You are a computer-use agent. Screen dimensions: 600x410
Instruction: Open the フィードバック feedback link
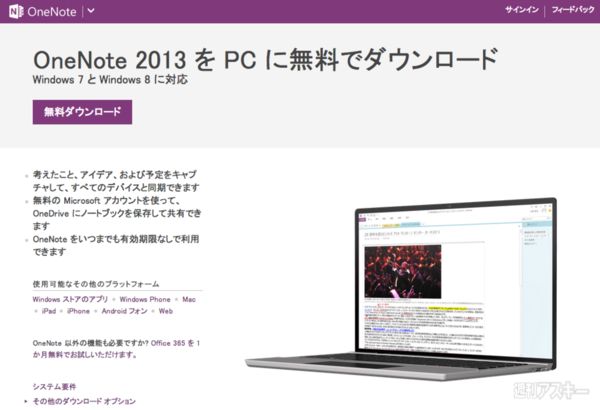(x=572, y=10)
